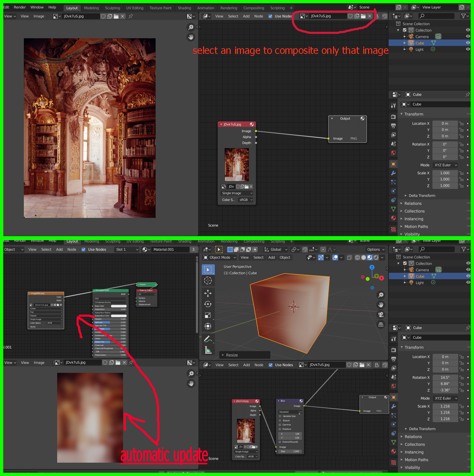
Task: Click the Material.001 name field
Action: [x=170, y=249]
